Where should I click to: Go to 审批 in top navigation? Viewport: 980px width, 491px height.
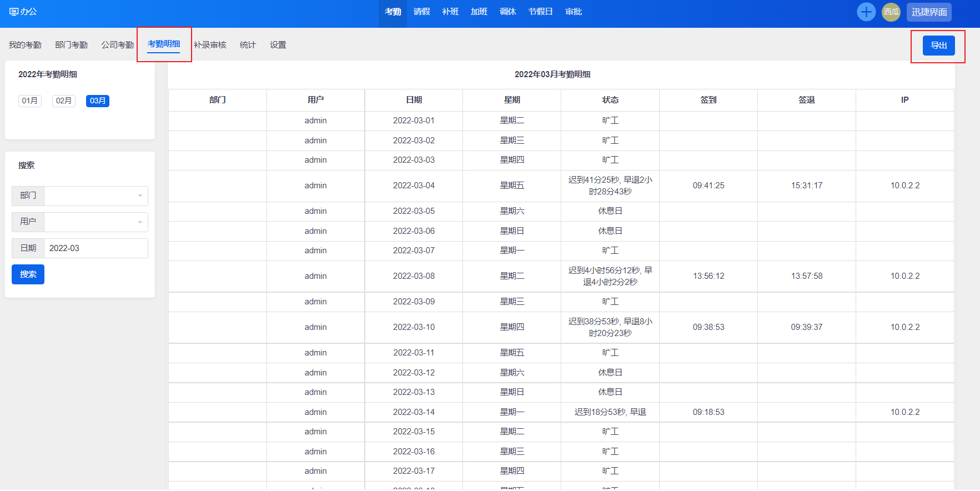tap(573, 12)
